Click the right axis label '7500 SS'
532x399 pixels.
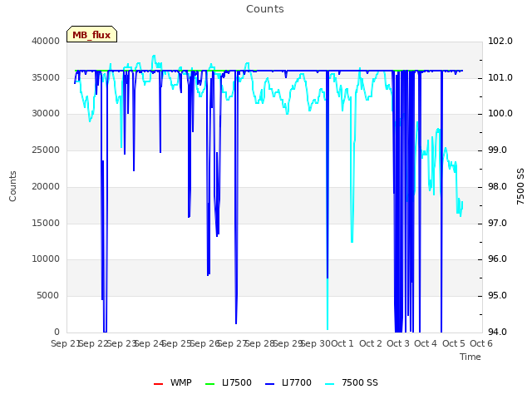pyautogui.click(x=520, y=186)
